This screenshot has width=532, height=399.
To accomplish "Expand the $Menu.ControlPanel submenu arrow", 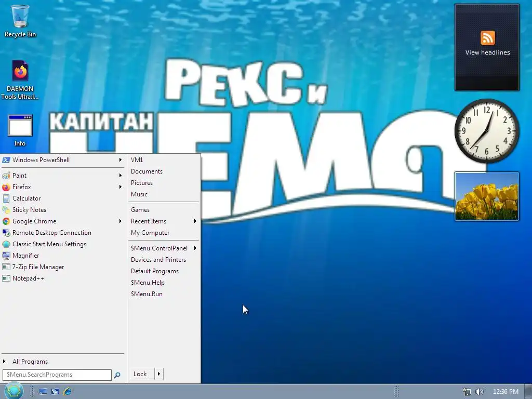I will pos(195,248).
